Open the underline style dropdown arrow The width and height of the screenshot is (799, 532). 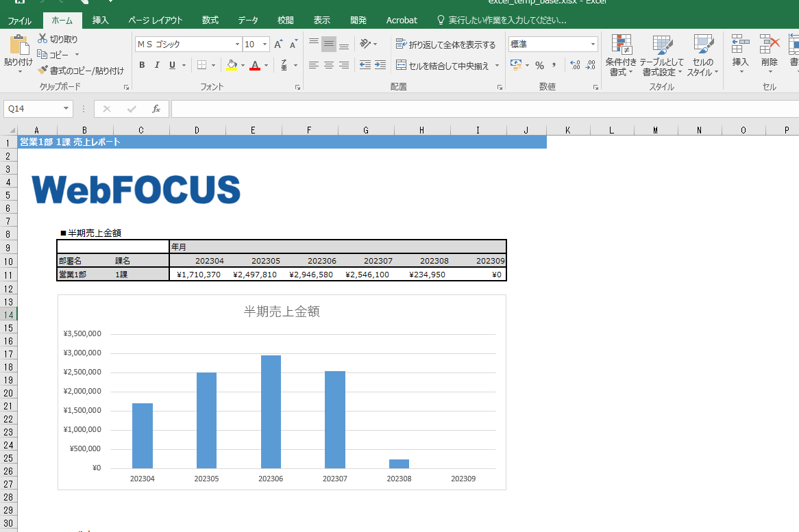pos(184,65)
